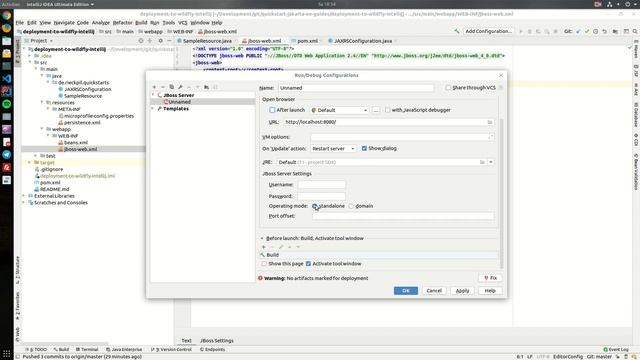Enable Show this page checkbox
The height and width of the screenshot is (360, 640).
(264, 264)
